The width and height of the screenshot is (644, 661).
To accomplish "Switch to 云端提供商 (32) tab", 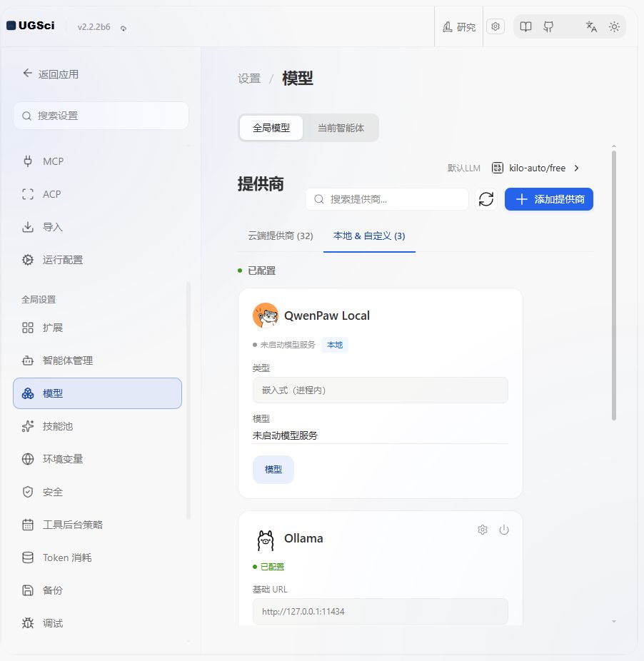I will (281, 236).
